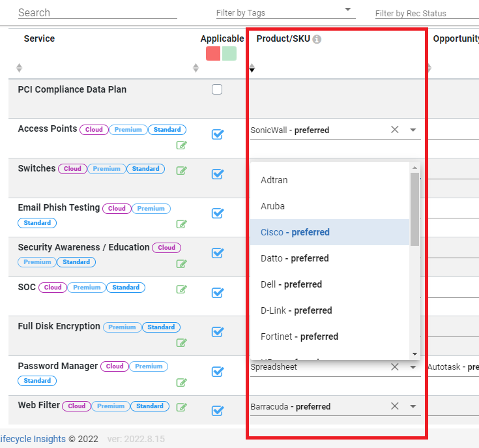Uncheck Full Disk Encryption applicable checkbox
The width and height of the screenshot is (479, 448).
[218, 331]
